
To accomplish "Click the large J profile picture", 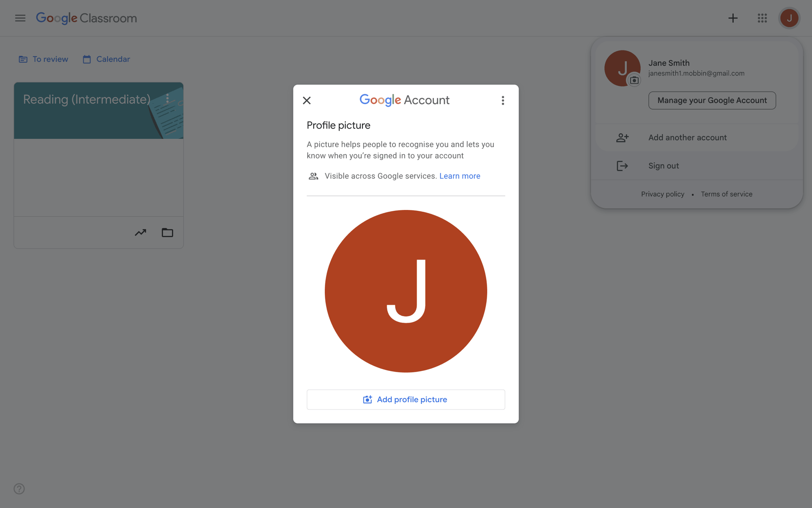I will (x=406, y=291).
